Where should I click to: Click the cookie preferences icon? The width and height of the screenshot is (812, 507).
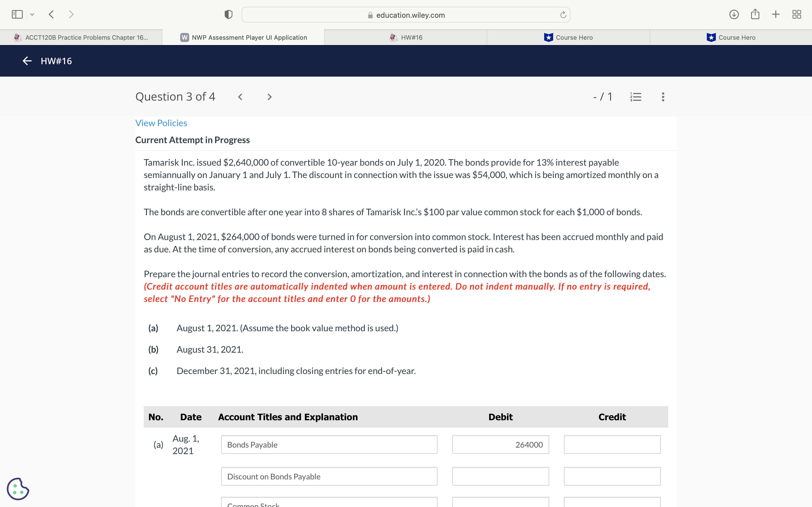pyautogui.click(x=18, y=489)
